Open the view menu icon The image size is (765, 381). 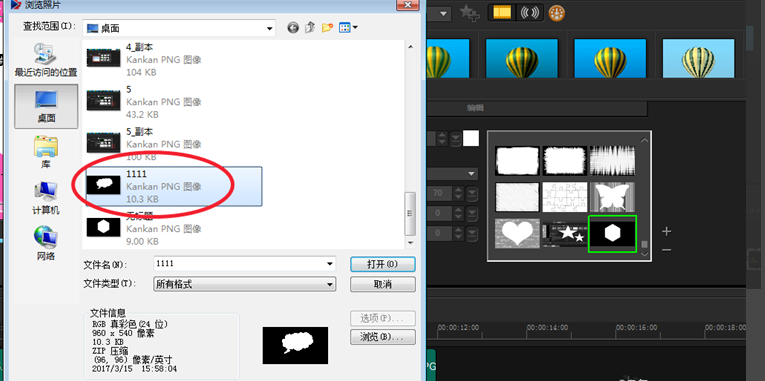348,28
